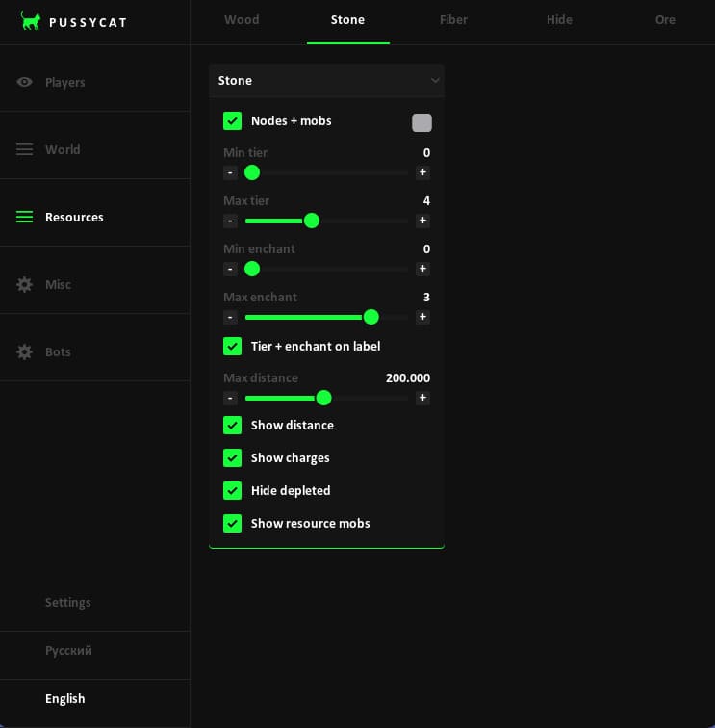
Task: Uncheck Hide depleted checkbox
Action: pos(233,491)
